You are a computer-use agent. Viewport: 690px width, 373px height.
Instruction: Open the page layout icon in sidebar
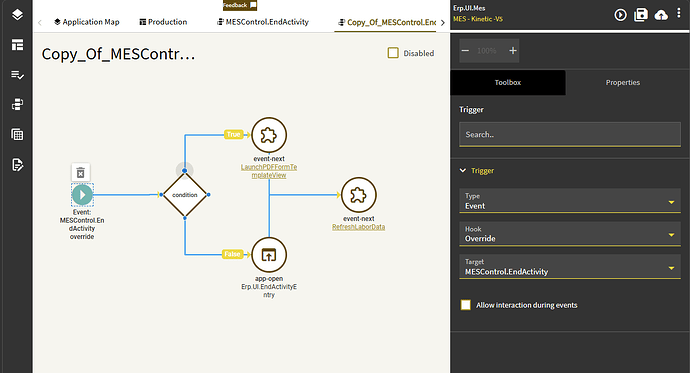17,44
